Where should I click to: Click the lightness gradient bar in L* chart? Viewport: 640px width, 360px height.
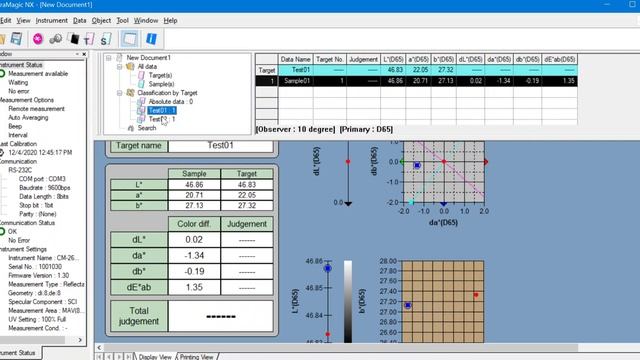(348, 301)
